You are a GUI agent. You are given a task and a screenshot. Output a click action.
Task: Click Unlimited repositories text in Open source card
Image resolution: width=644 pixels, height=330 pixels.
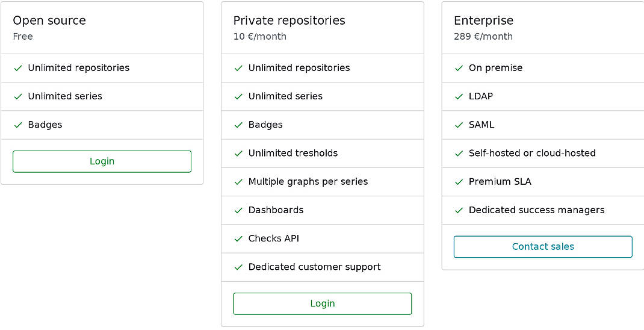78,68
